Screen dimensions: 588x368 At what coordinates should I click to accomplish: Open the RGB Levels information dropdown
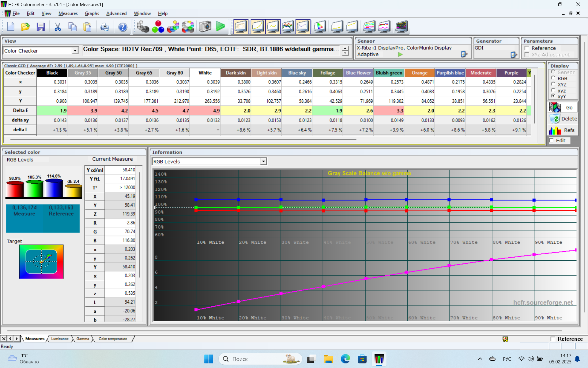[x=263, y=162]
